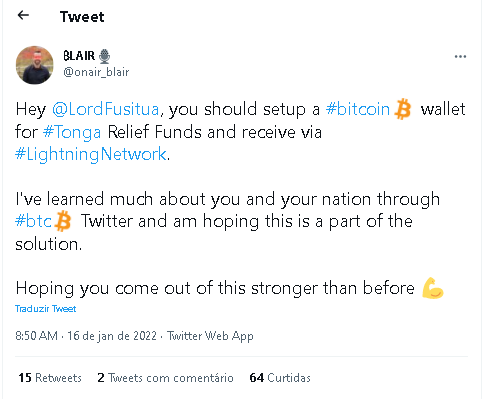Image resolution: width=483 pixels, height=399 pixels.
Task: Open the @LordFusitua mention
Action: (x=106, y=109)
